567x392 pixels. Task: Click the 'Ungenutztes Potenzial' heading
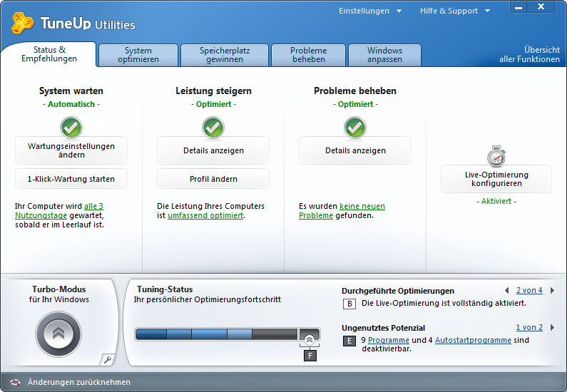383,328
